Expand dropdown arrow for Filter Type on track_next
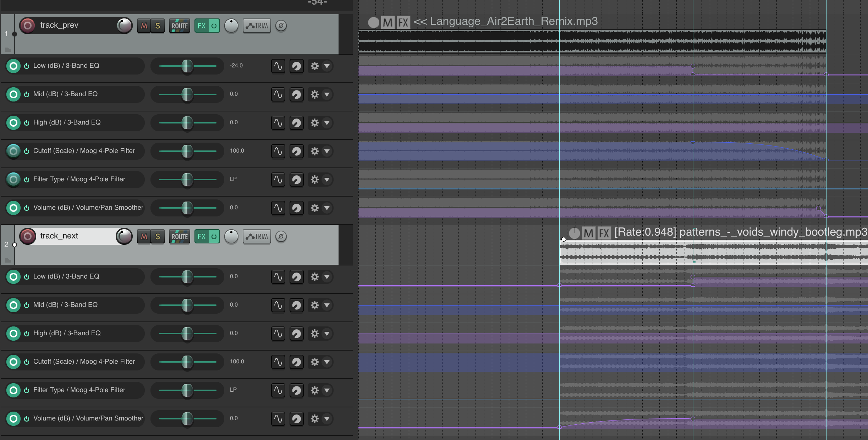The width and height of the screenshot is (868, 440). point(327,390)
